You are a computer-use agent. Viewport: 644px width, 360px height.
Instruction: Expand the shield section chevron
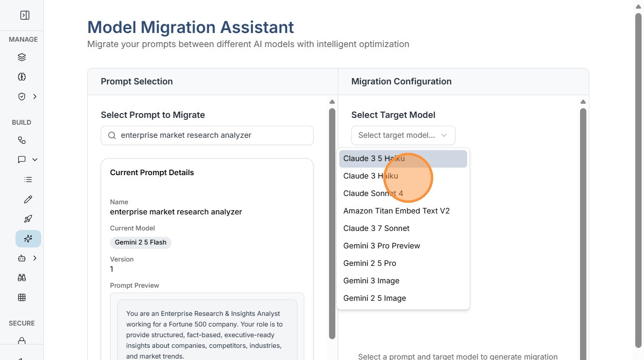pyautogui.click(x=35, y=97)
